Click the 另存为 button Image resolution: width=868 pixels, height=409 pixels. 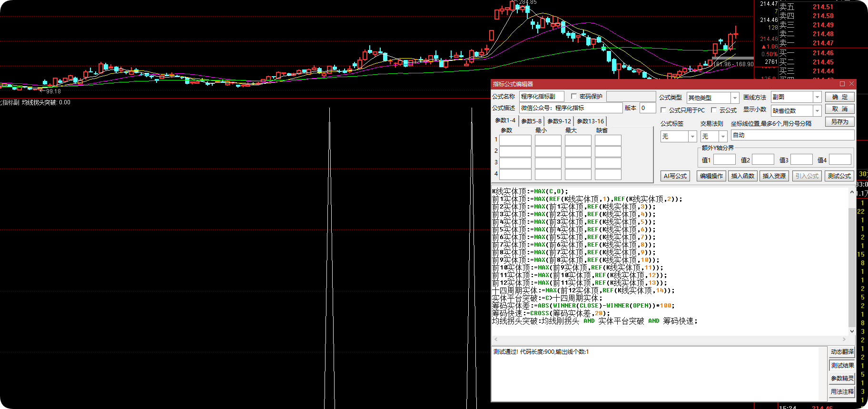point(839,122)
